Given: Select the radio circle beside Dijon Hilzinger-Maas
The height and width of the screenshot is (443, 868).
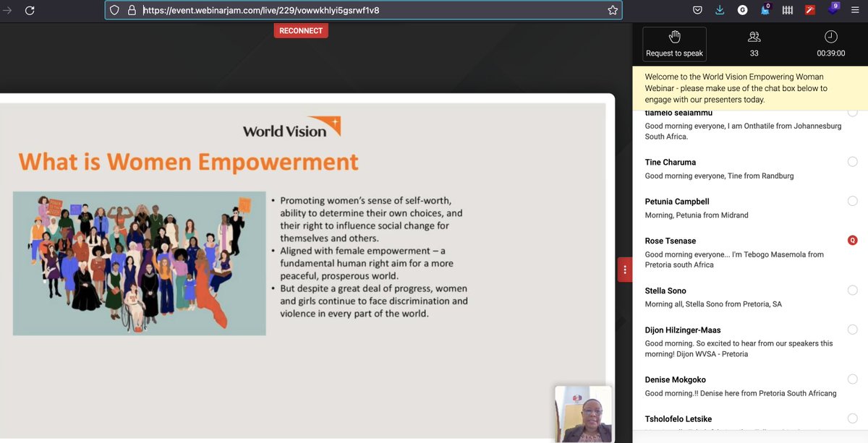Looking at the screenshot, I should point(852,330).
